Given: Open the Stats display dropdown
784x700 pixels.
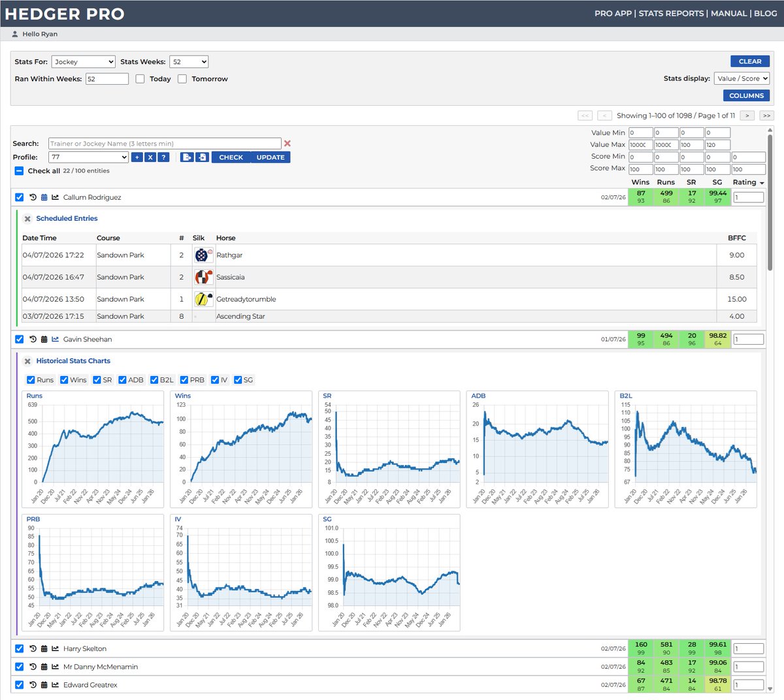Looking at the screenshot, I should tap(742, 78).
